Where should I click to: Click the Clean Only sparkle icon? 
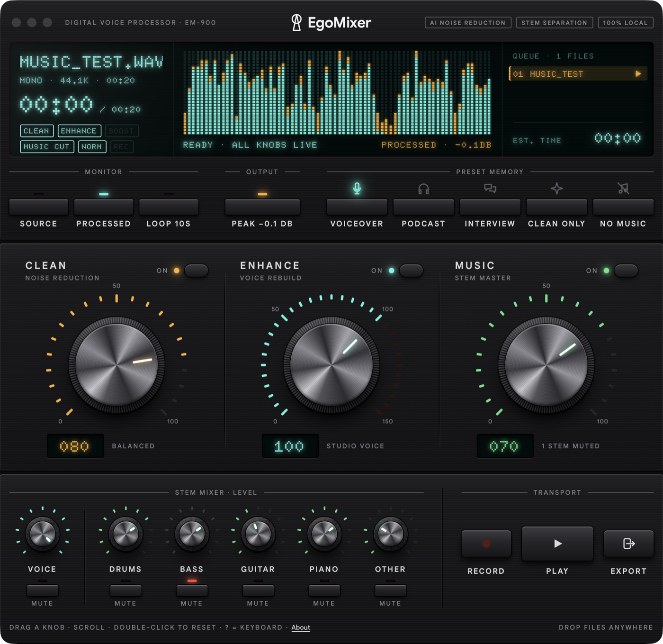[x=556, y=189]
